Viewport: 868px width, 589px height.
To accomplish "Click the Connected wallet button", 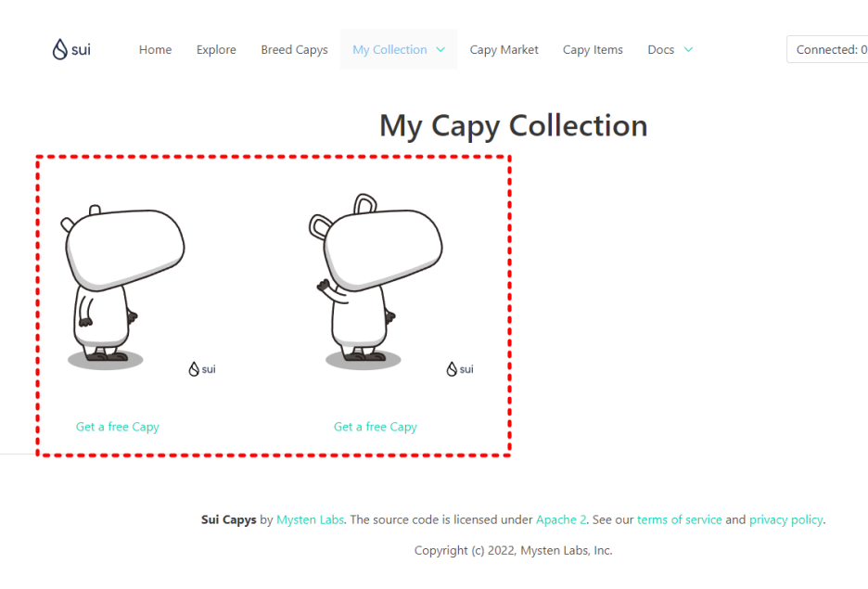I will click(827, 49).
